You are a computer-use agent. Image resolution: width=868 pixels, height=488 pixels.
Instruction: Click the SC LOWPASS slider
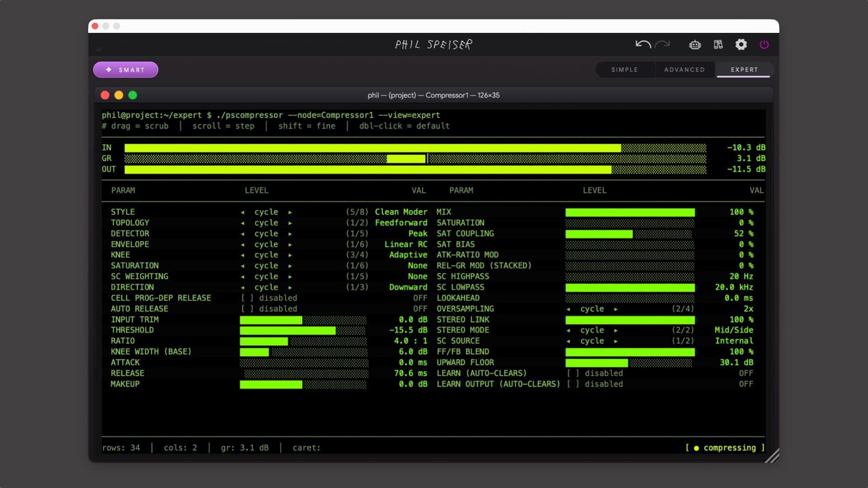click(630, 287)
